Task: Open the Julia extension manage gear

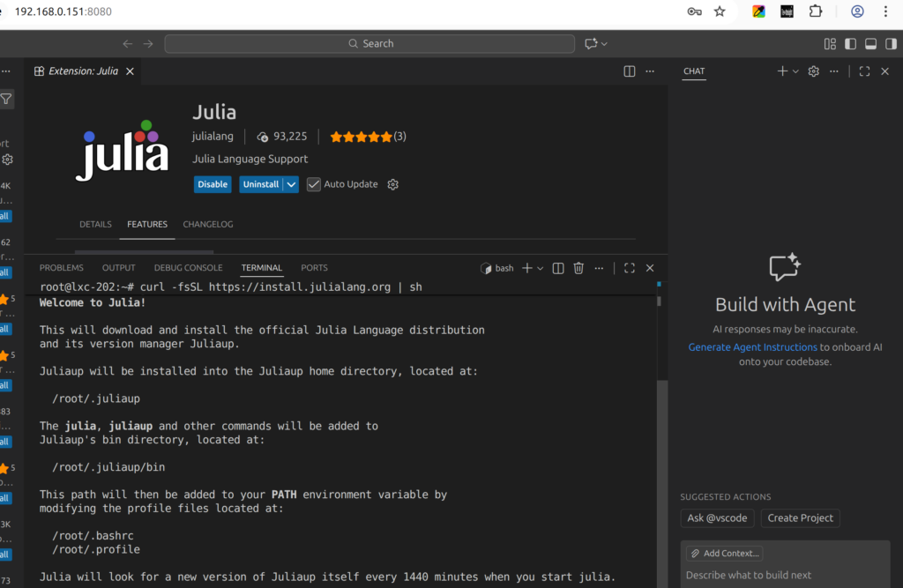Action: (x=393, y=184)
